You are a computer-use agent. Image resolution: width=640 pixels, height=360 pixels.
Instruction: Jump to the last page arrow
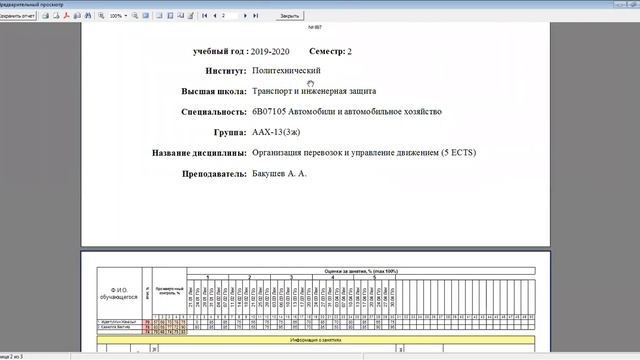(256, 16)
